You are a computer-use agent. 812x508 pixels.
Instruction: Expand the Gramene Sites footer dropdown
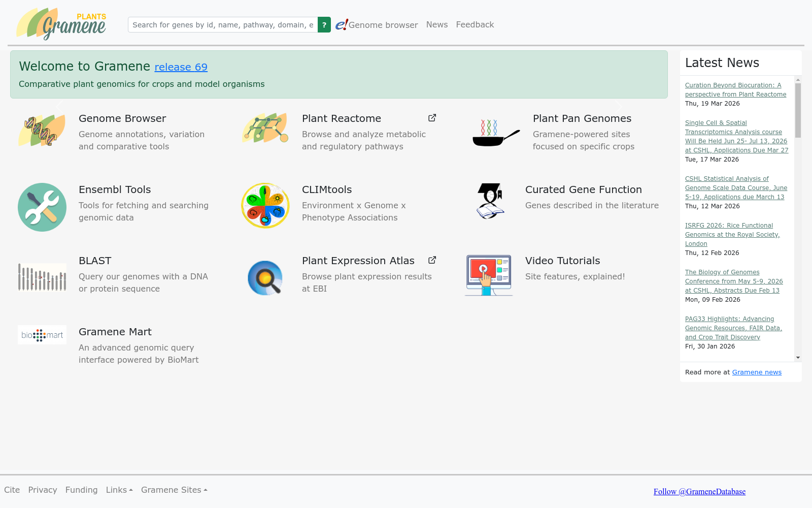pos(174,490)
